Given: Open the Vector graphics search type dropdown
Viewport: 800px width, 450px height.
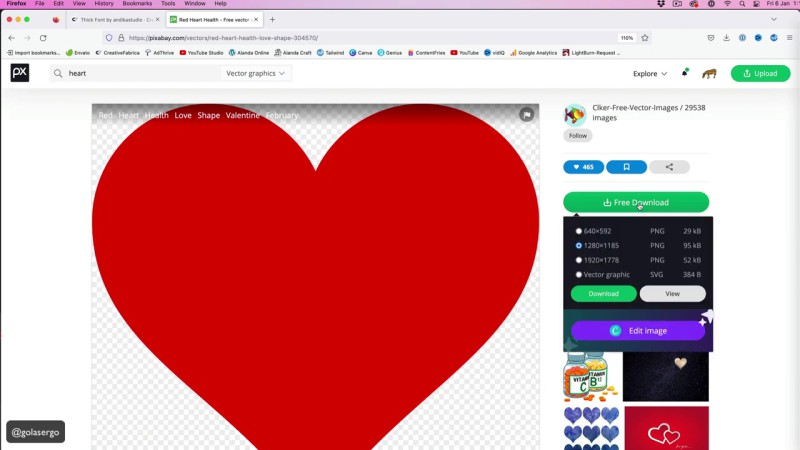Looking at the screenshot, I should (x=255, y=73).
